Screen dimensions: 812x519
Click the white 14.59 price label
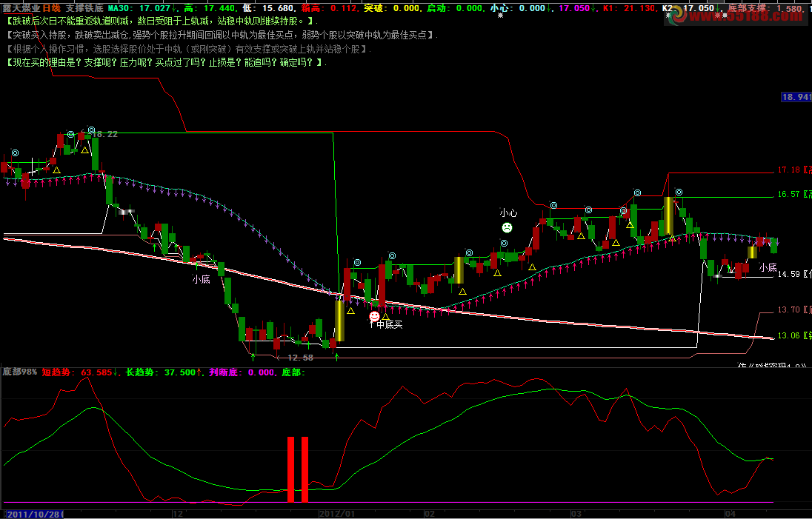(x=789, y=274)
